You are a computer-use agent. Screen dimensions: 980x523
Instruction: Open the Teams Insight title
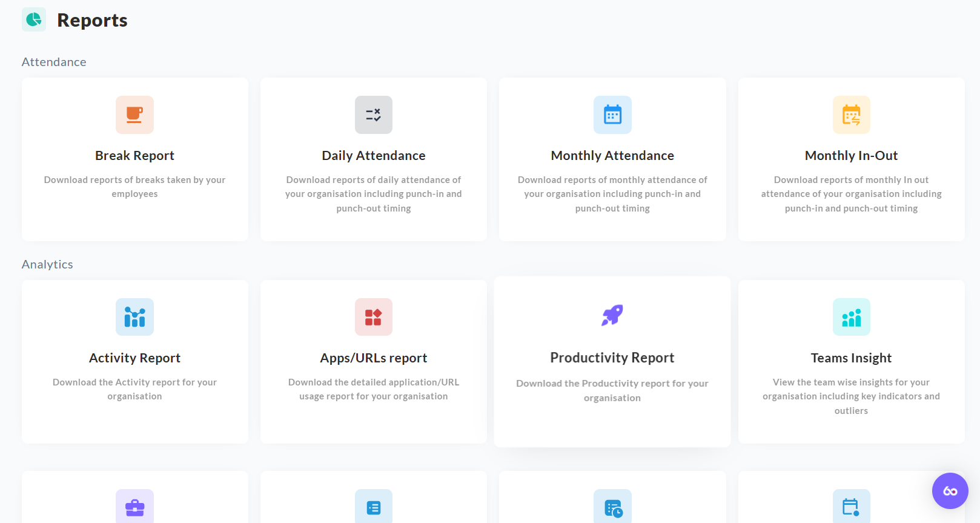coord(852,358)
